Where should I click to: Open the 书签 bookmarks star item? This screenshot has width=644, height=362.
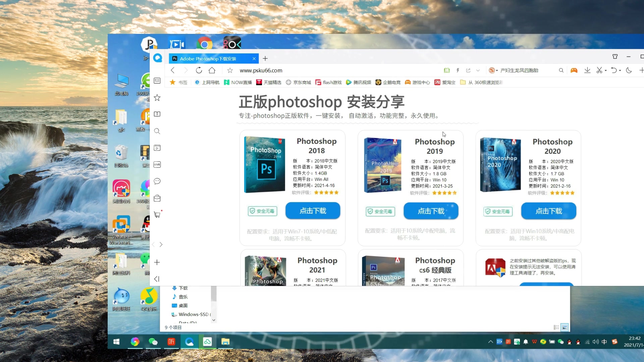179,82
